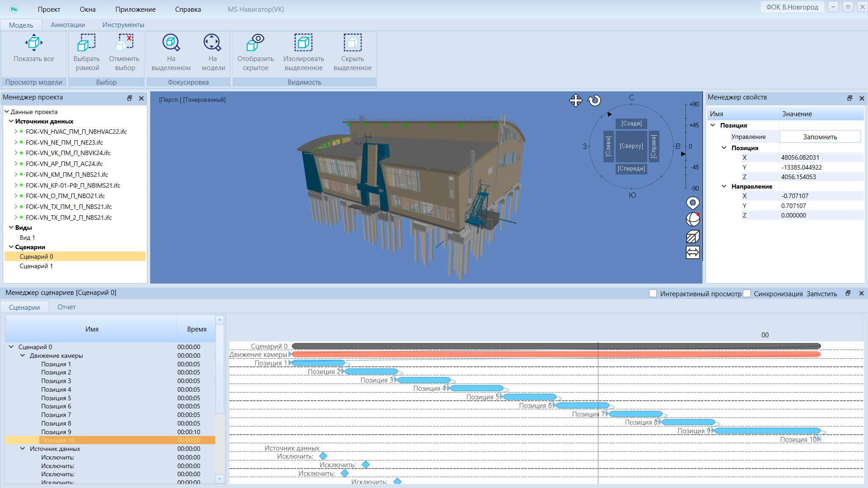The width and height of the screenshot is (868, 488).
Task: Open the Приложение menu
Action: [x=135, y=9]
